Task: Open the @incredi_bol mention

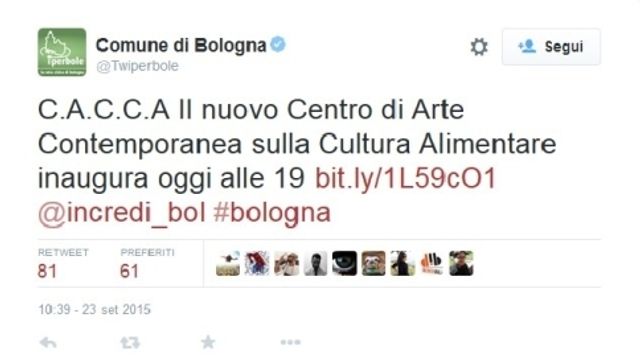Action: point(122,213)
